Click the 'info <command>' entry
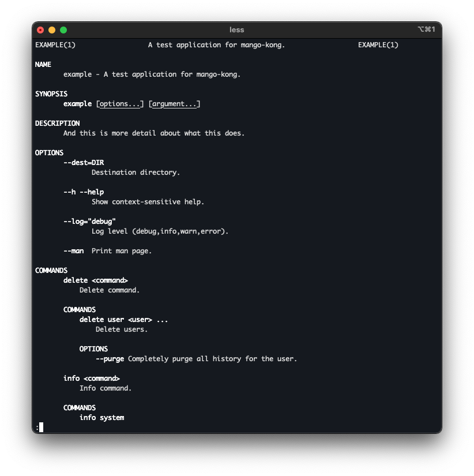 [92, 378]
